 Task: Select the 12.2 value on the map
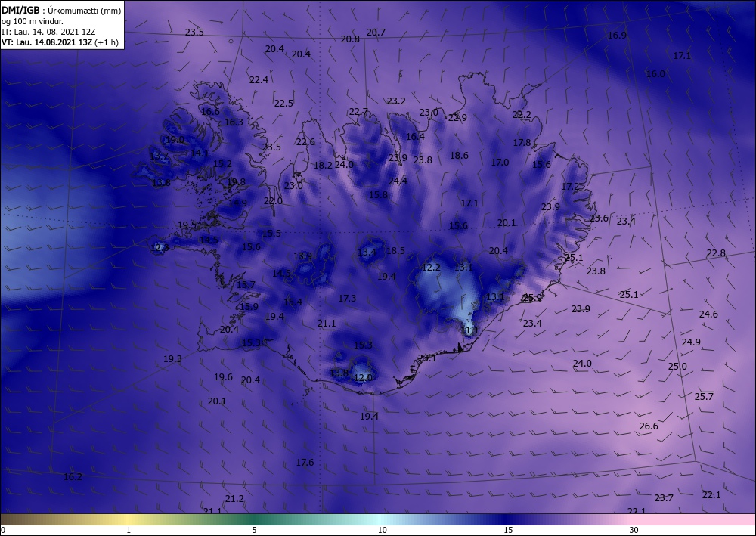[431, 268]
